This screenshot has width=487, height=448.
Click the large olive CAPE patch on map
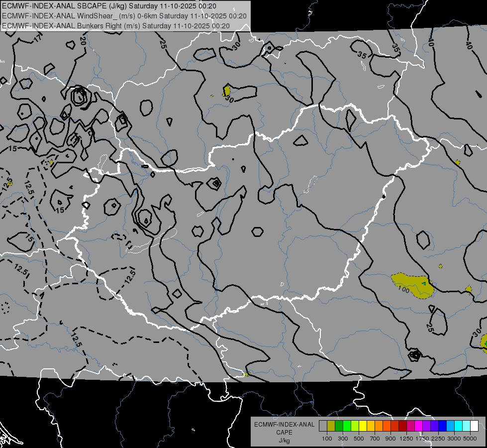coord(413,285)
